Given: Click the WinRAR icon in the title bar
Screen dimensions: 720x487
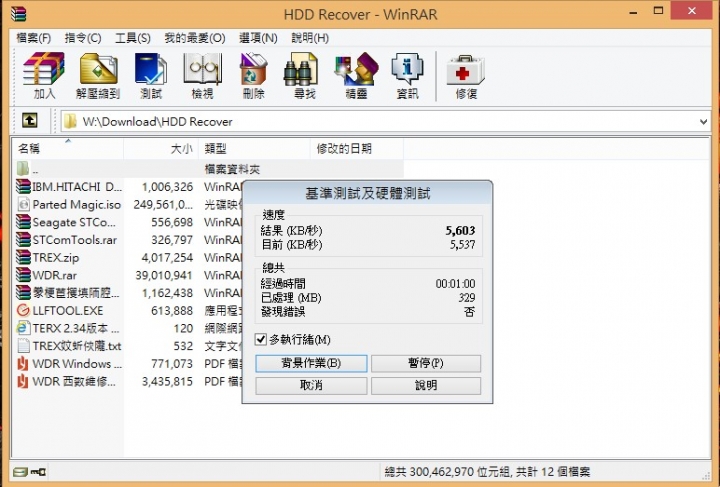Looking at the screenshot, I should 19,13.
